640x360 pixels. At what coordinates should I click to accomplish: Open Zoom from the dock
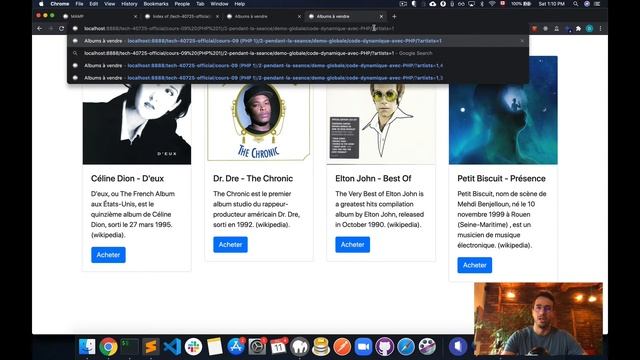click(363, 347)
